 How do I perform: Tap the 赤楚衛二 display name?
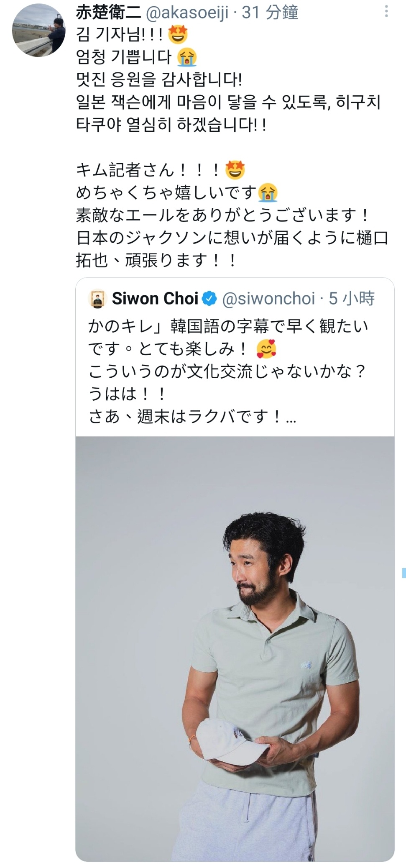click(108, 12)
